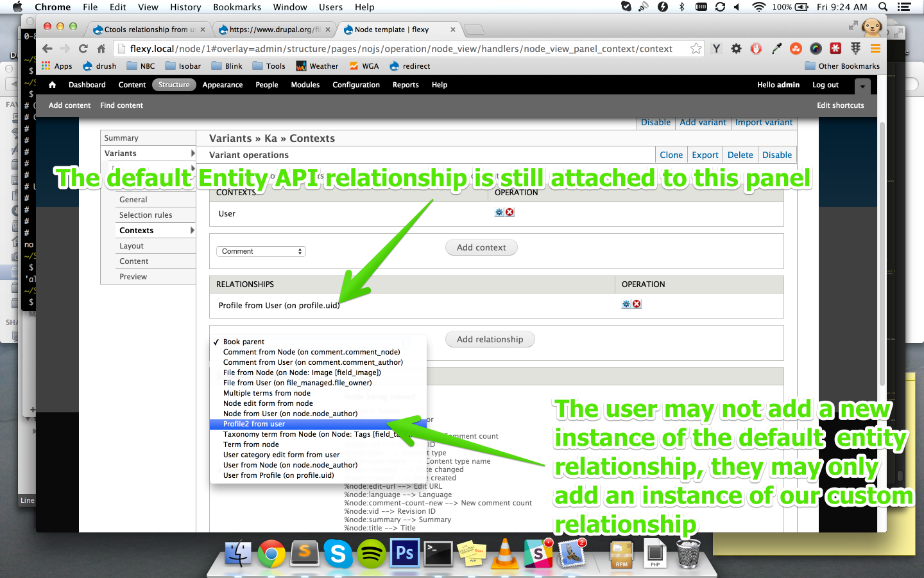Go to Drupal admin home icon

(53, 85)
